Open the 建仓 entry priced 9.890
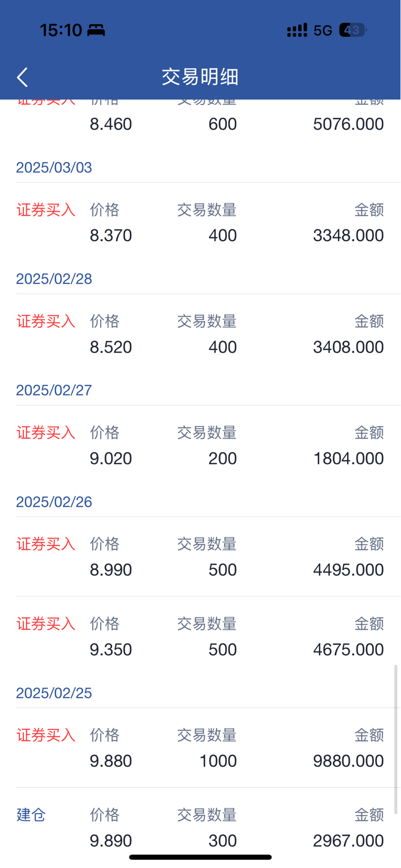 (x=200, y=828)
